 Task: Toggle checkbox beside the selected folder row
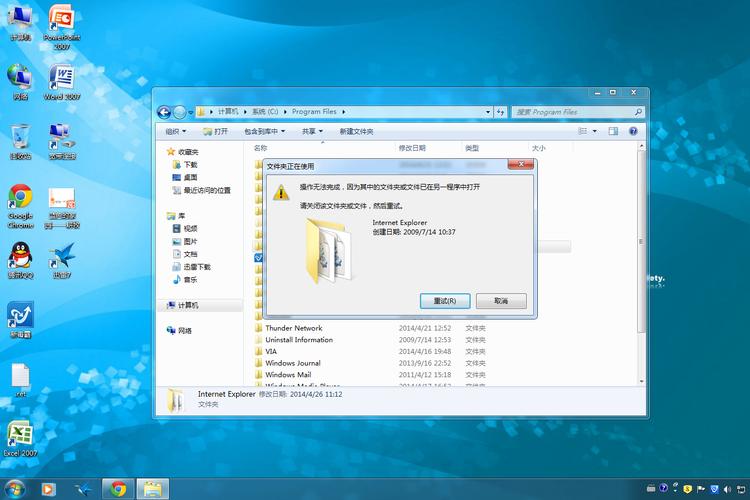point(259,258)
